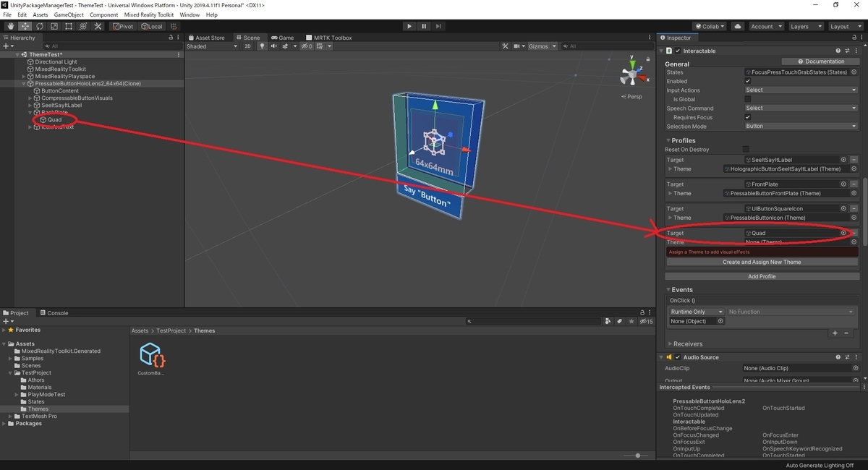Pause the scene playback

click(424, 27)
